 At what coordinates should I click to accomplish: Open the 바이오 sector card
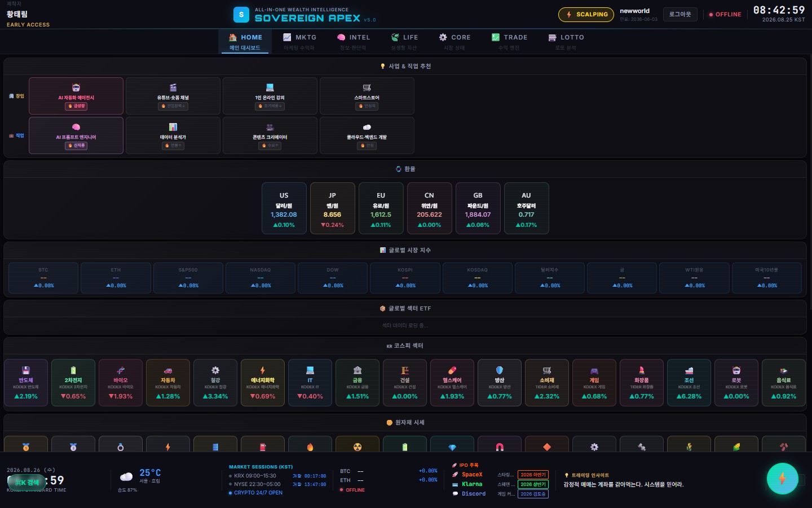[x=121, y=383]
